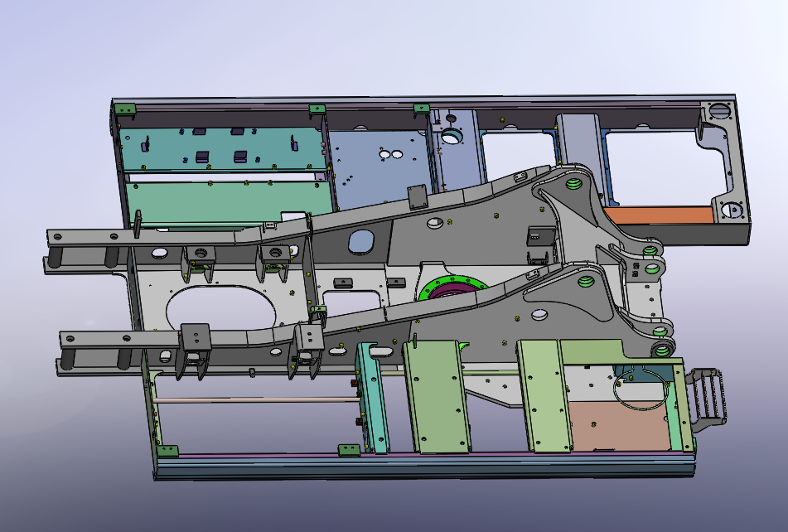The image size is (788, 532).
Task: Select the salmon-colored floor plate
Action: (x=622, y=425)
